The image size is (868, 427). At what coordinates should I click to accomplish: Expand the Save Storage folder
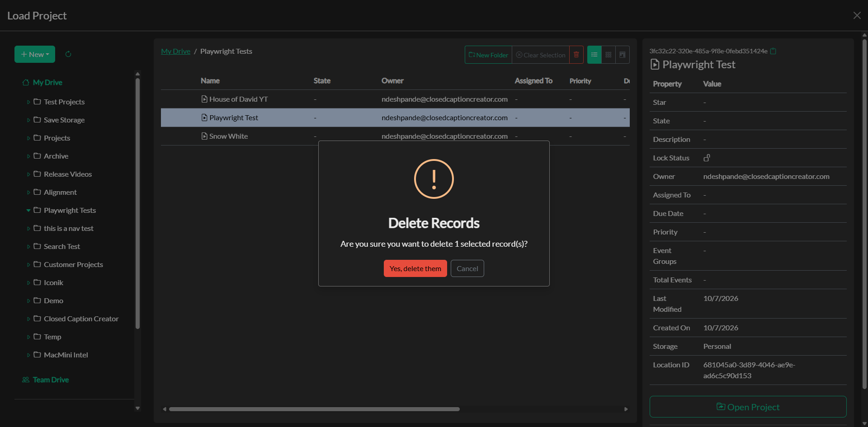28,120
